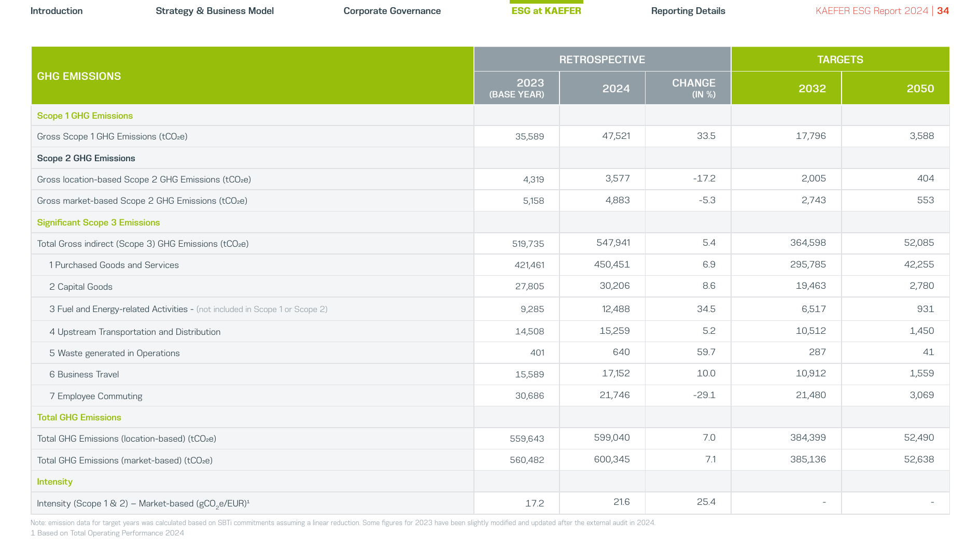
Task: Click the 47,521 Scope 1 2024 value
Action: (x=616, y=136)
